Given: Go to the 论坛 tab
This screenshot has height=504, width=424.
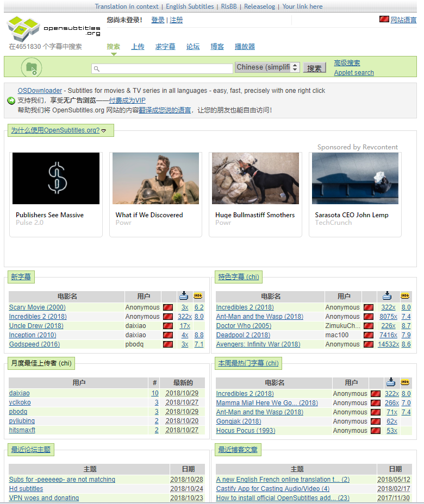Looking at the screenshot, I should pos(193,47).
